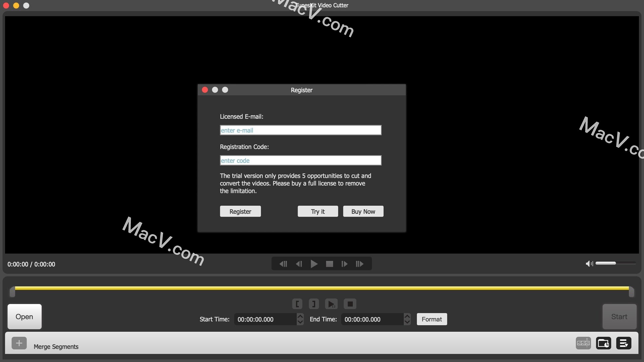The width and height of the screenshot is (644, 362).
Task: Close the Register dialog
Action: click(x=205, y=90)
